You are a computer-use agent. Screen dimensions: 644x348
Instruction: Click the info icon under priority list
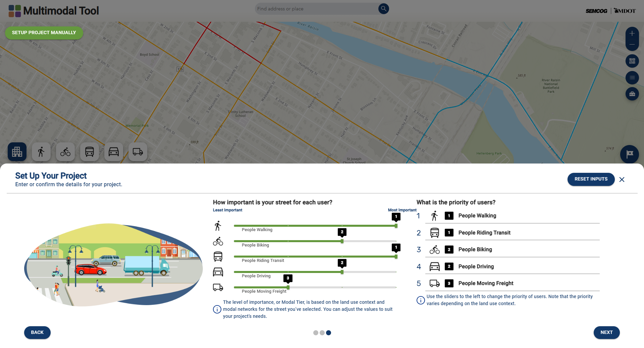pyautogui.click(x=421, y=300)
